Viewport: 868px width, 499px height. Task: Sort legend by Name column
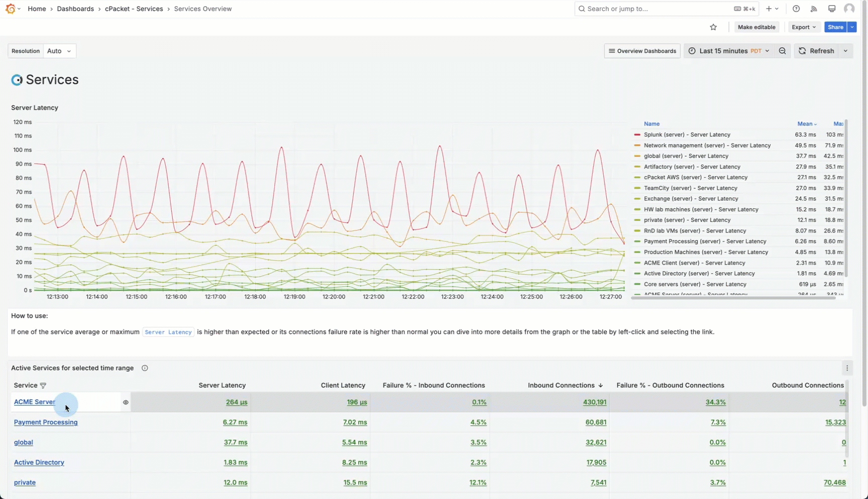coord(652,124)
